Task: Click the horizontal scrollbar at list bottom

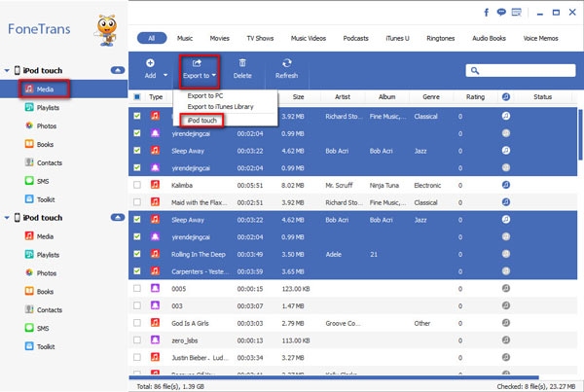Action: point(334,377)
